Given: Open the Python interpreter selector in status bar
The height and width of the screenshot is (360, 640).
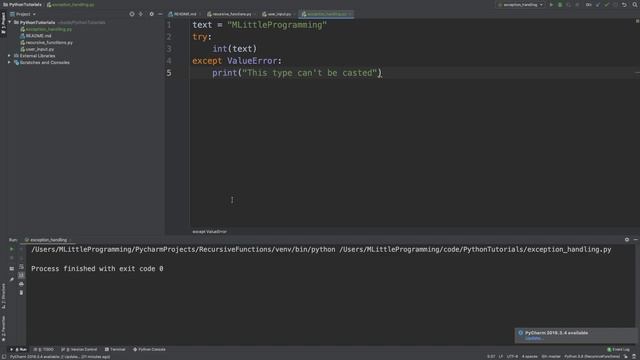Looking at the screenshot, I should click(x=591, y=356).
